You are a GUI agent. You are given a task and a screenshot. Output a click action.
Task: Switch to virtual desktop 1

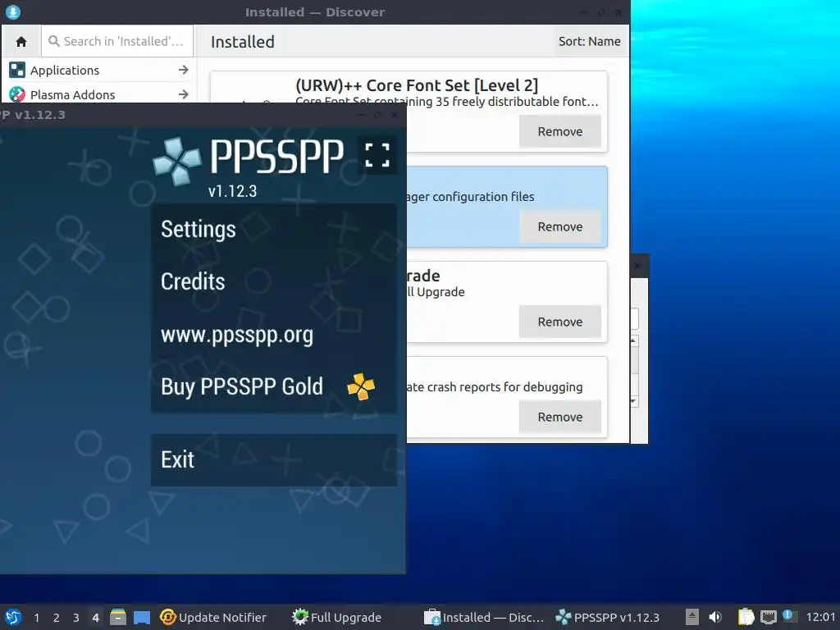(36, 618)
